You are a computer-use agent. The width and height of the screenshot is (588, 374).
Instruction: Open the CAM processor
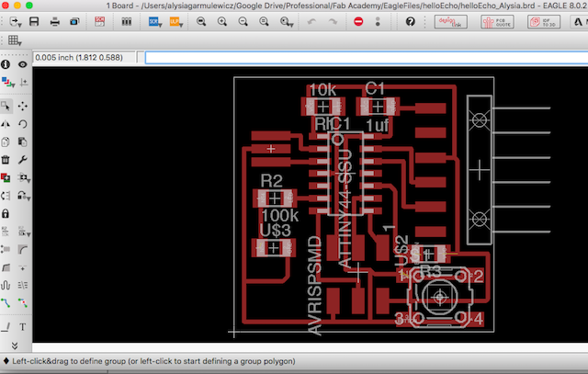(74, 22)
